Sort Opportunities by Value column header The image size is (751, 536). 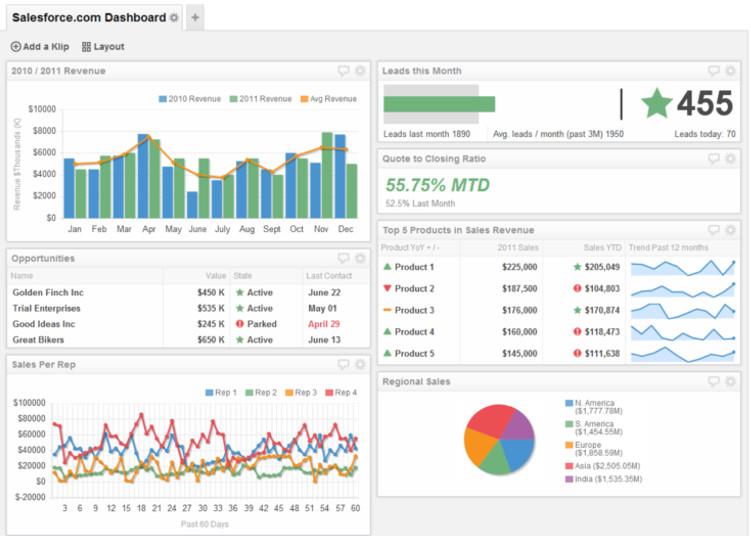pyautogui.click(x=216, y=275)
